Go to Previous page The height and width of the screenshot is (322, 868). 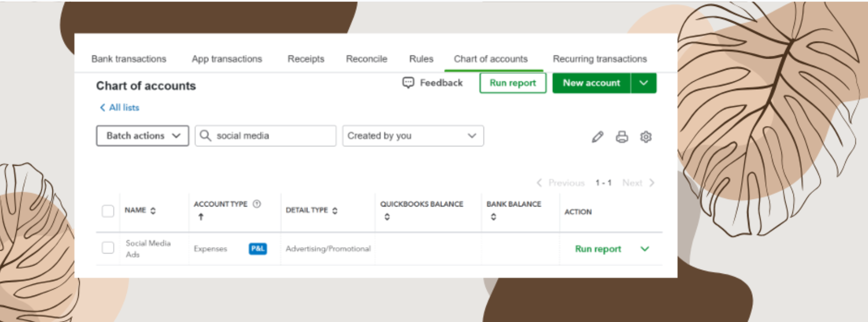pyautogui.click(x=560, y=183)
